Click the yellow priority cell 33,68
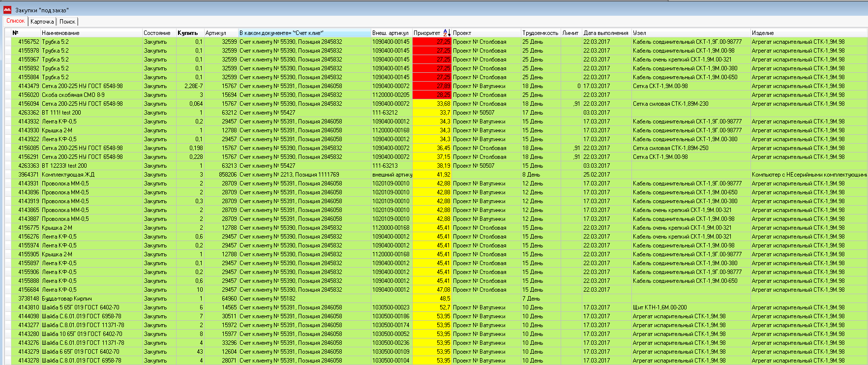 click(432, 104)
